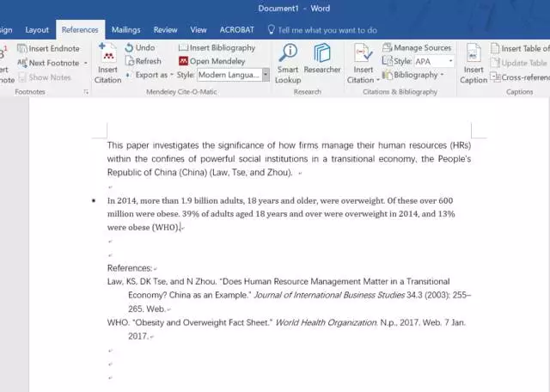Open the Mendeley Style combo box arrow
This screenshot has width=550, height=392.
pos(266,75)
